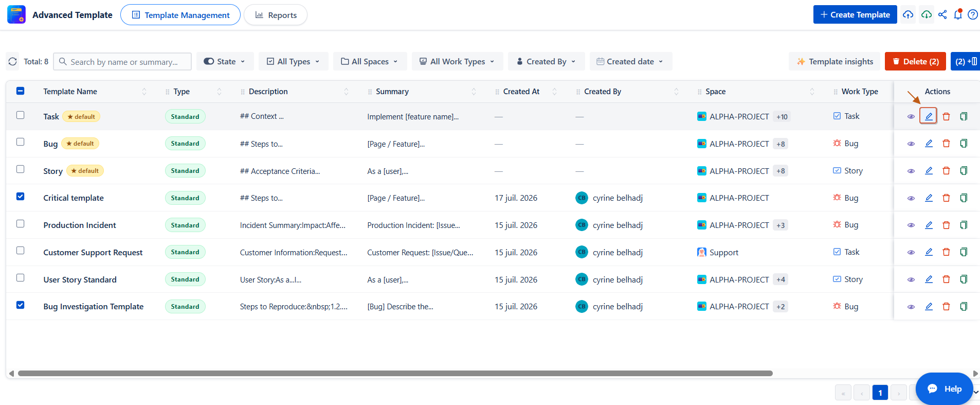Open the Created date filter
980x405 pixels.
[x=630, y=61]
